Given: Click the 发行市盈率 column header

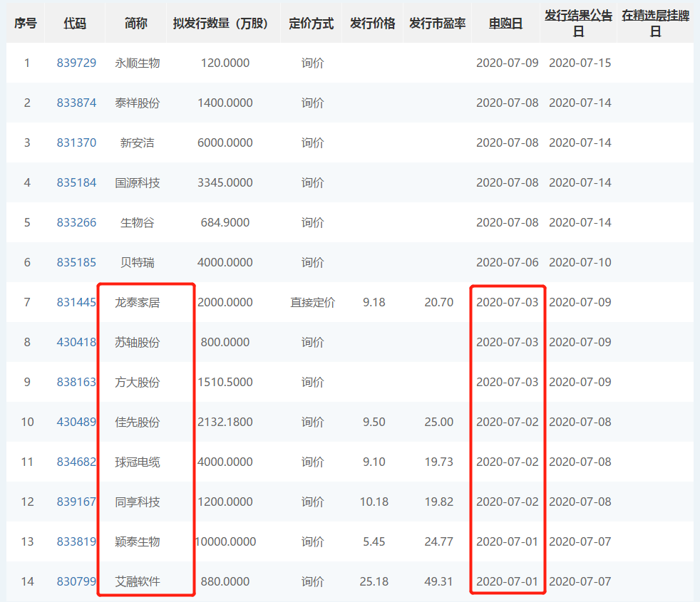Looking at the screenshot, I should tap(438, 24).
